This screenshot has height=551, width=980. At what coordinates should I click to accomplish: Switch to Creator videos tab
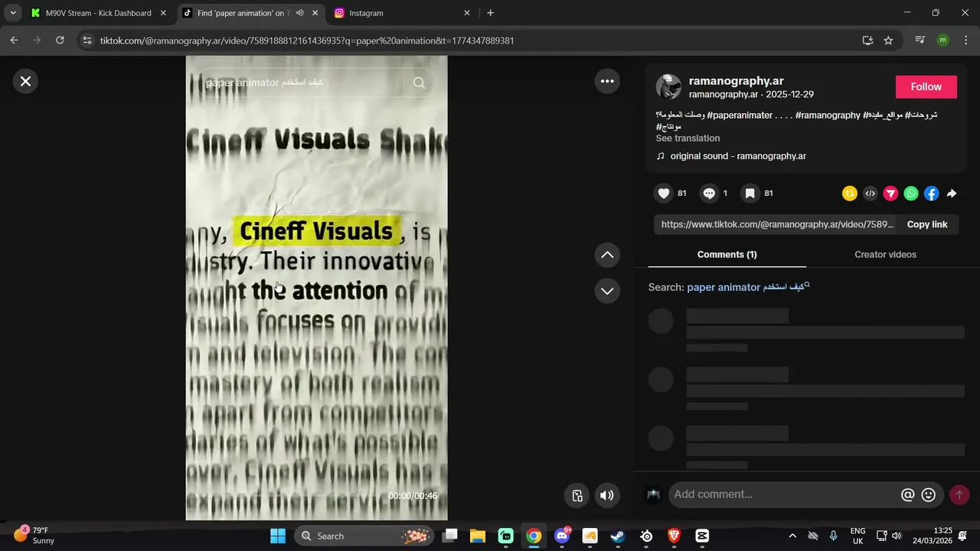[x=885, y=255]
